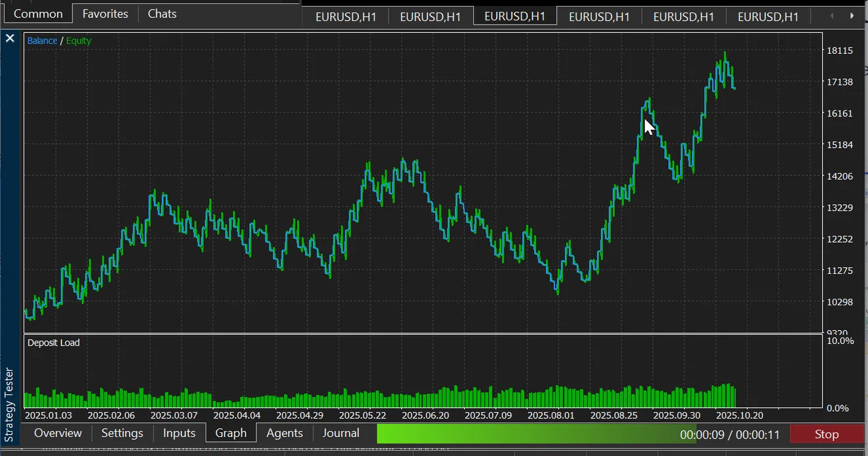Click the Equity legend label
Image resolution: width=868 pixels, height=456 pixels.
point(79,41)
